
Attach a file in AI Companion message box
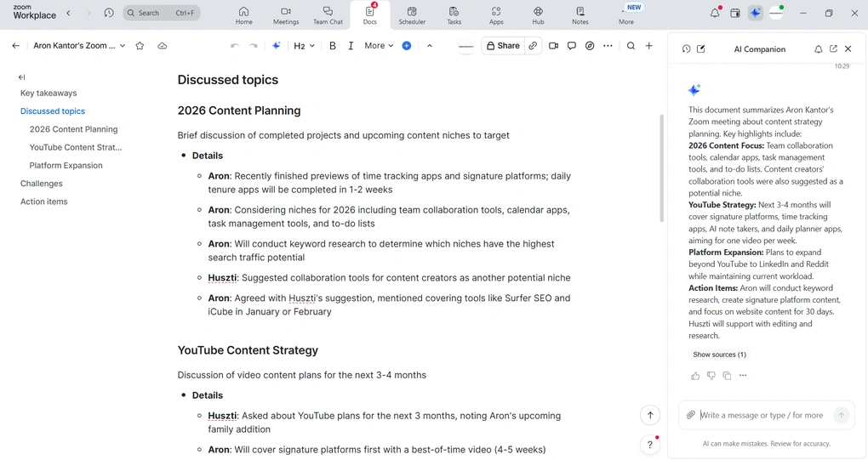tap(691, 415)
